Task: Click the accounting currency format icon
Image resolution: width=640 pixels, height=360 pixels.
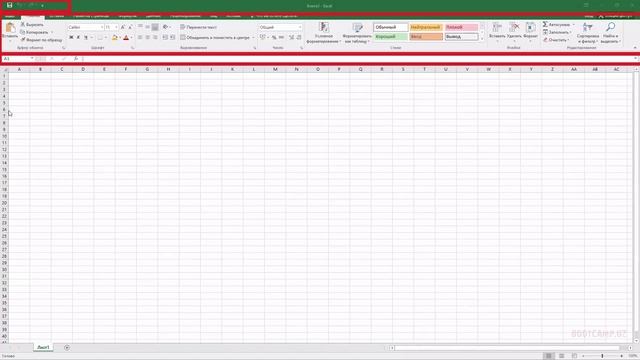Action: point(262,37)
